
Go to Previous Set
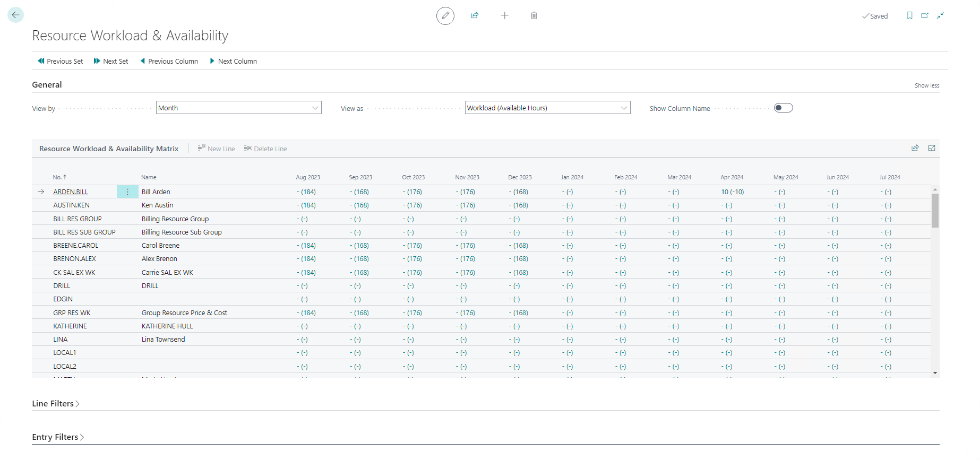tap(61, 61)
